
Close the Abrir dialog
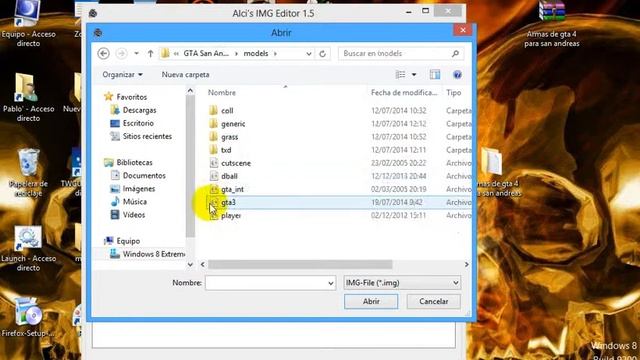click(x=463, y=30)
